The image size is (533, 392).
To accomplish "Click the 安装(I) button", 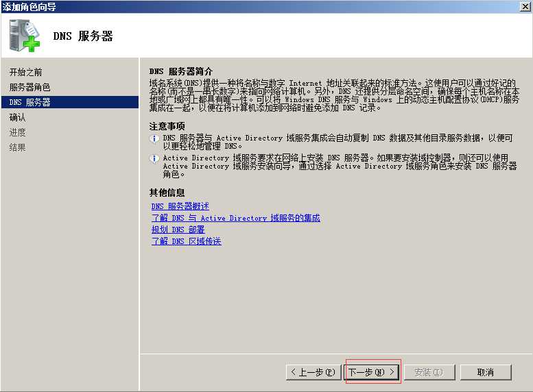I will pos(429,372).
